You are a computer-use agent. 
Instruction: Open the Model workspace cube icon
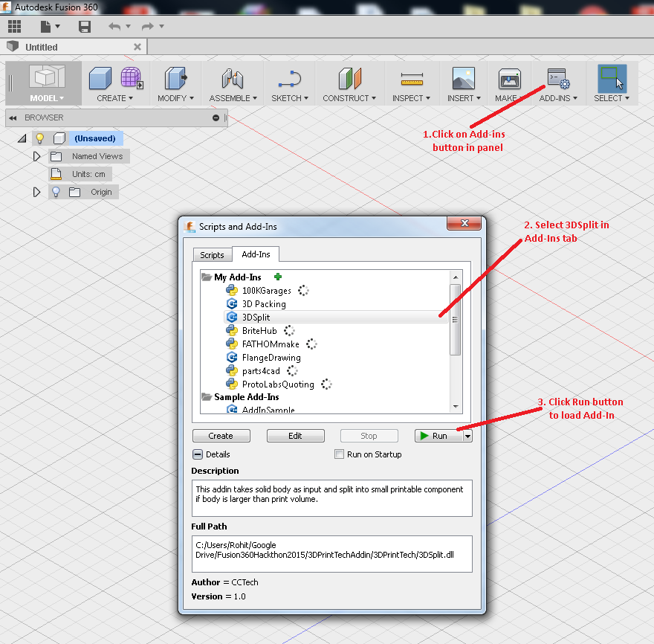(x=47, y=77)
